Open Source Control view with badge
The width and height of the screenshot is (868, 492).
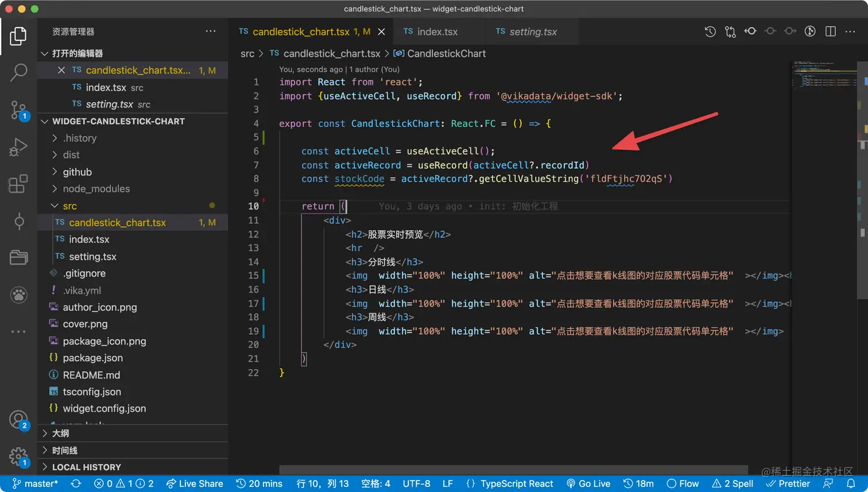click(x=18, y=110)
